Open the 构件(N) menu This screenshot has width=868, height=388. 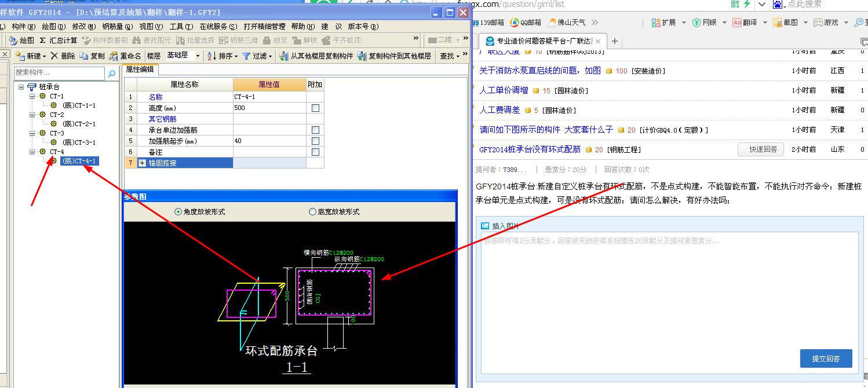[24, 27]
